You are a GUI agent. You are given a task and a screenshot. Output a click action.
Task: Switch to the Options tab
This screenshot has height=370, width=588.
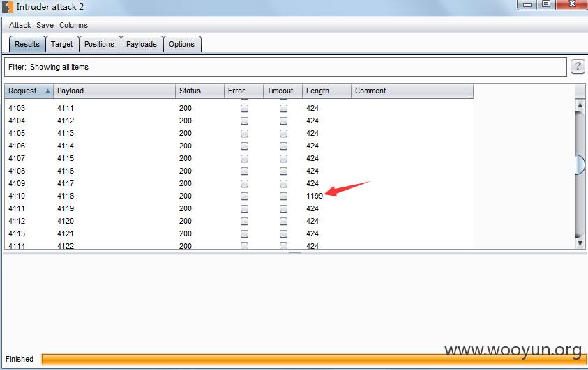pyautogui.click(x=182, y=44)
